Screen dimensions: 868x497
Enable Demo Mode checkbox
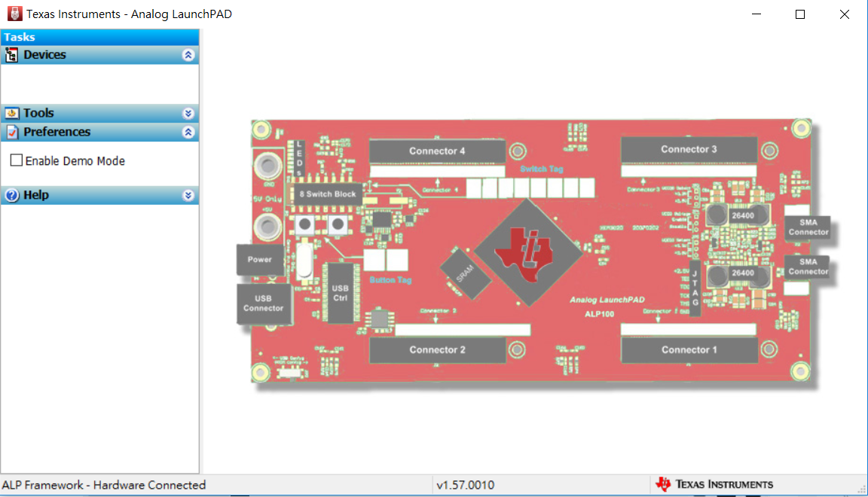(17, 160)
